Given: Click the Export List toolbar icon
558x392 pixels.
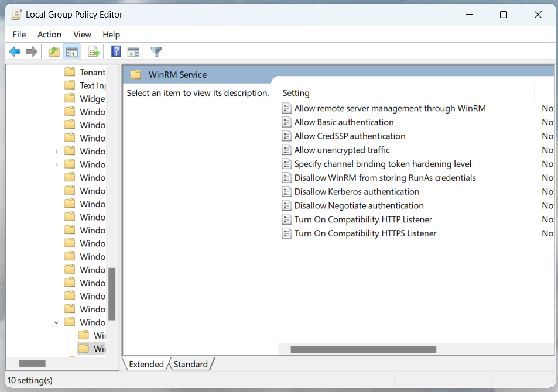Looking at the screenshot, I should [x=94, y=52].
